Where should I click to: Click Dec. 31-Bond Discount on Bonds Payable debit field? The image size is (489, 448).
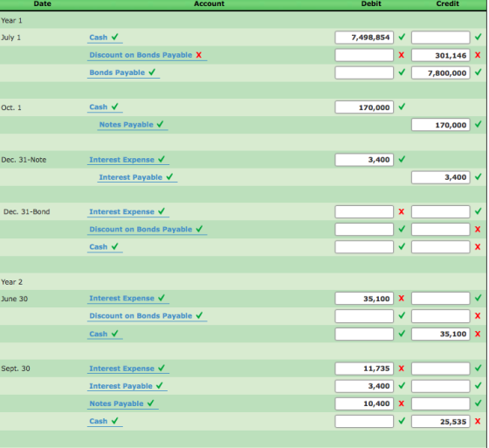364,230
